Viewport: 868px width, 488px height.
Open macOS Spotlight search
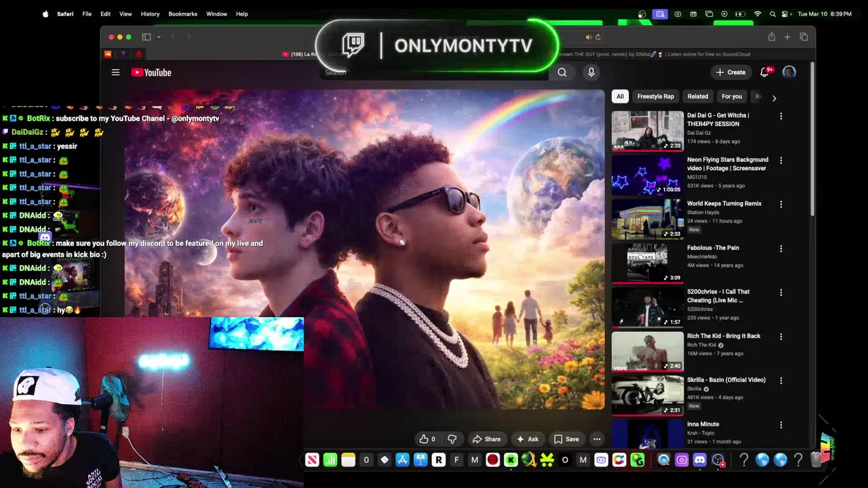coord(772,14)
